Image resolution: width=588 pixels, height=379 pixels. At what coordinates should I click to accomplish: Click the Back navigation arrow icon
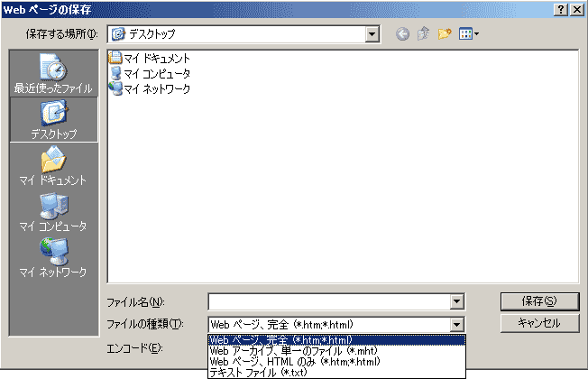402,34
